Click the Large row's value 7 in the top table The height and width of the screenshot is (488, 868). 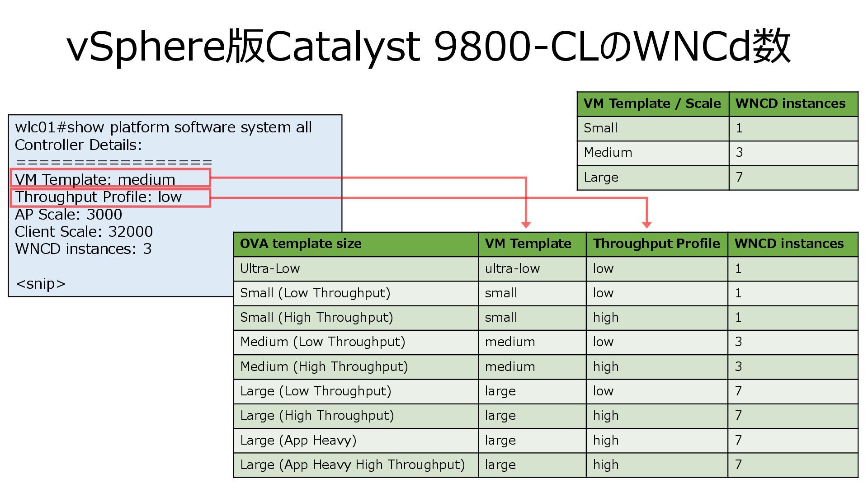click(x=740, y=177)
